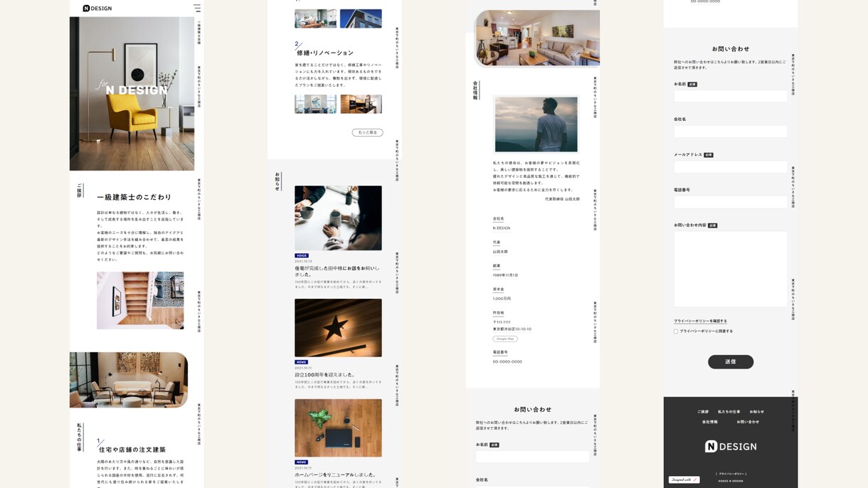Open the living room photo atop the third column
The height and width of the screenshot is (488, 868).
coord(536,38)
